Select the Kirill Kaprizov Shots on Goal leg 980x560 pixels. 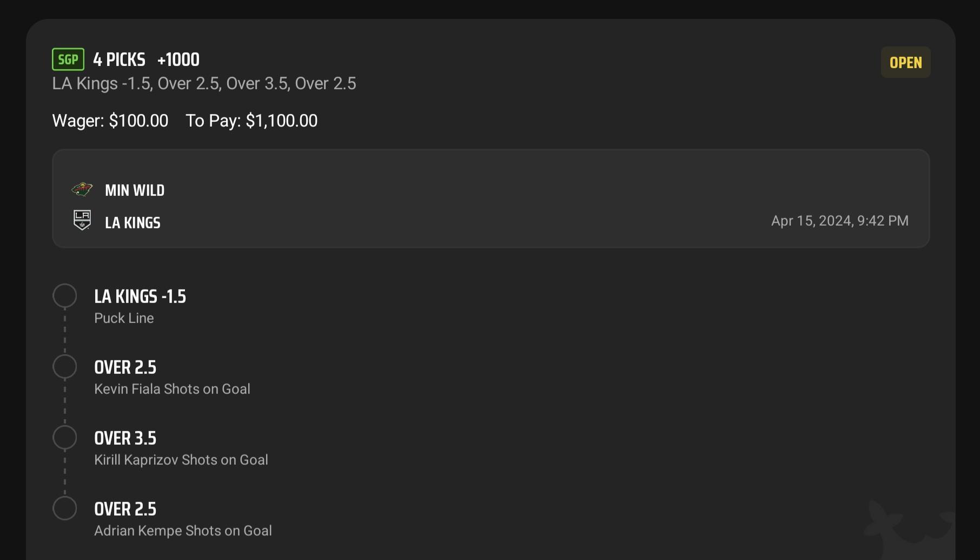181,448
